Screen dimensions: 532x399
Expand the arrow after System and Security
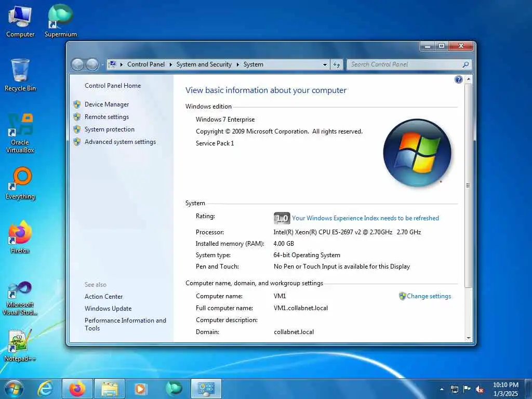pyautogui.click(x=237, y=64)
